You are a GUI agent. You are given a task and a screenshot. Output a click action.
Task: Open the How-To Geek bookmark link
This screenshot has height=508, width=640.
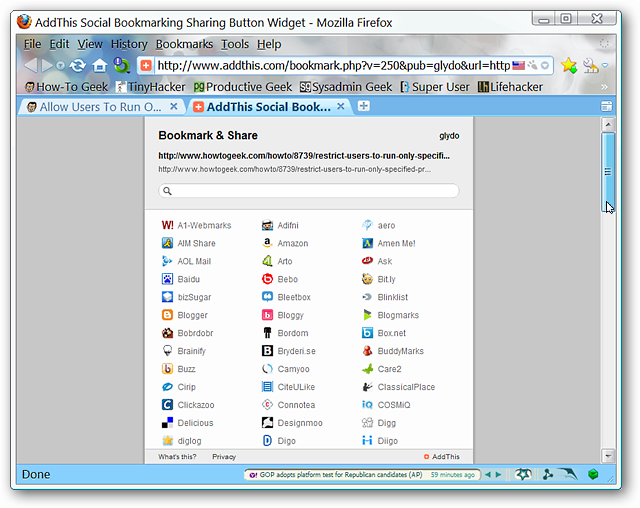[x=67, y=87]
